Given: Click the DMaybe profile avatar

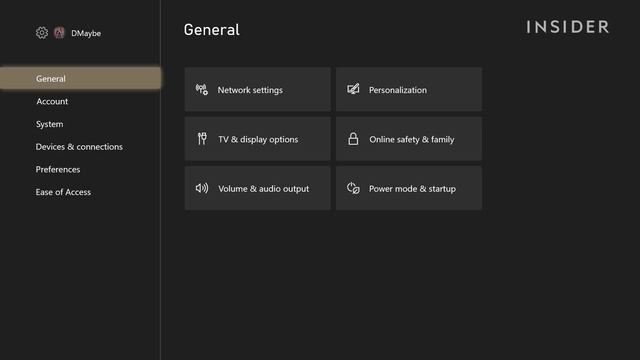Looking at the screenshot, I should 59,33.
